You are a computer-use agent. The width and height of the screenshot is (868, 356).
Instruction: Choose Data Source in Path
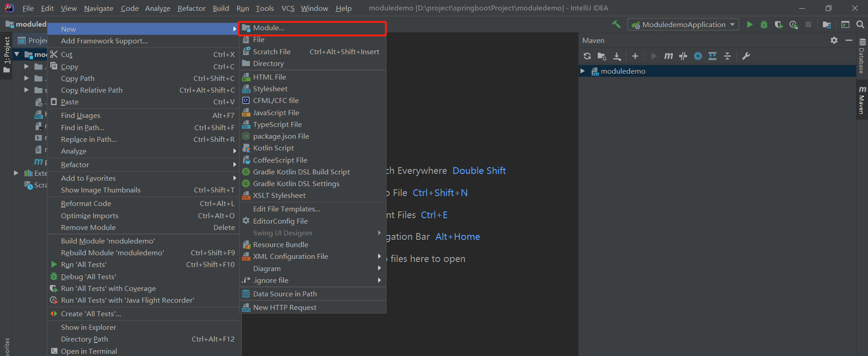click(x=313, y=294)
